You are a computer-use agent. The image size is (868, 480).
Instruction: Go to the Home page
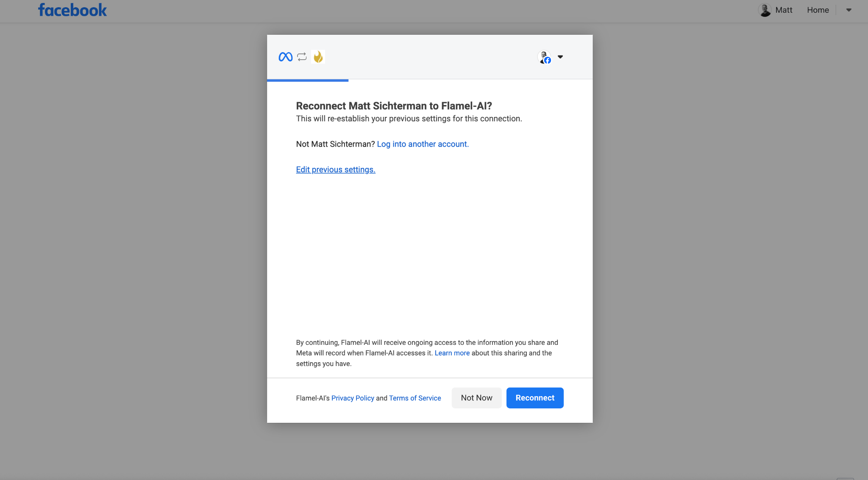818,10
